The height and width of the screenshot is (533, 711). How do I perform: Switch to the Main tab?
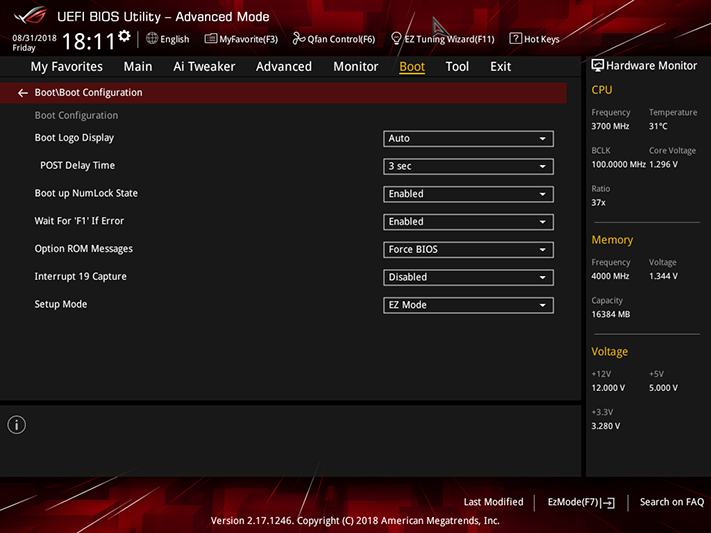pyautogui.click(x=138, y=67)
